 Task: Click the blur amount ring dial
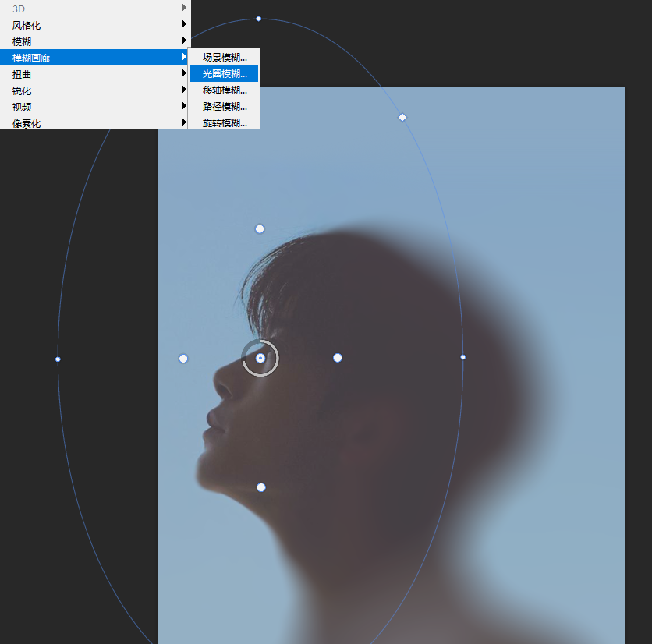(x=260, y=358)
